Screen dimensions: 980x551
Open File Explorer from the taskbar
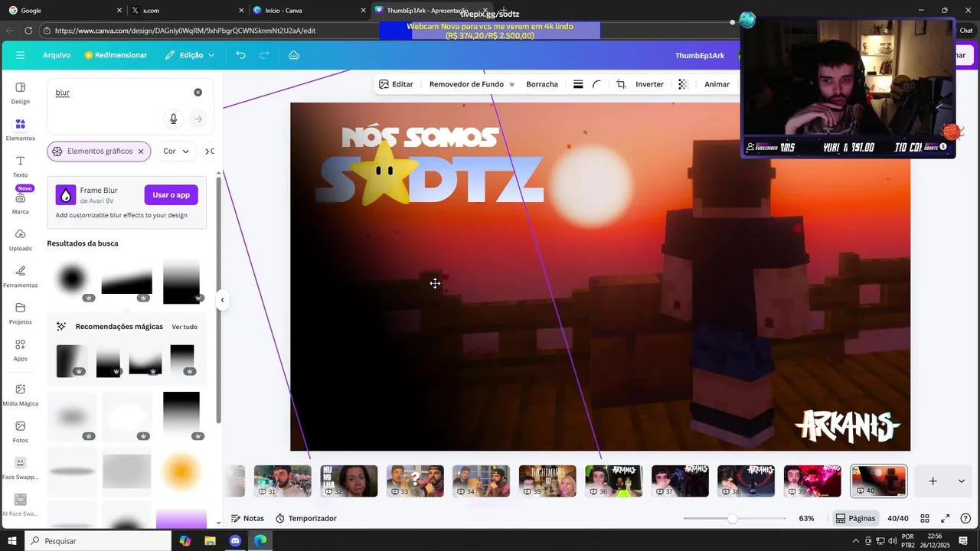210,540
